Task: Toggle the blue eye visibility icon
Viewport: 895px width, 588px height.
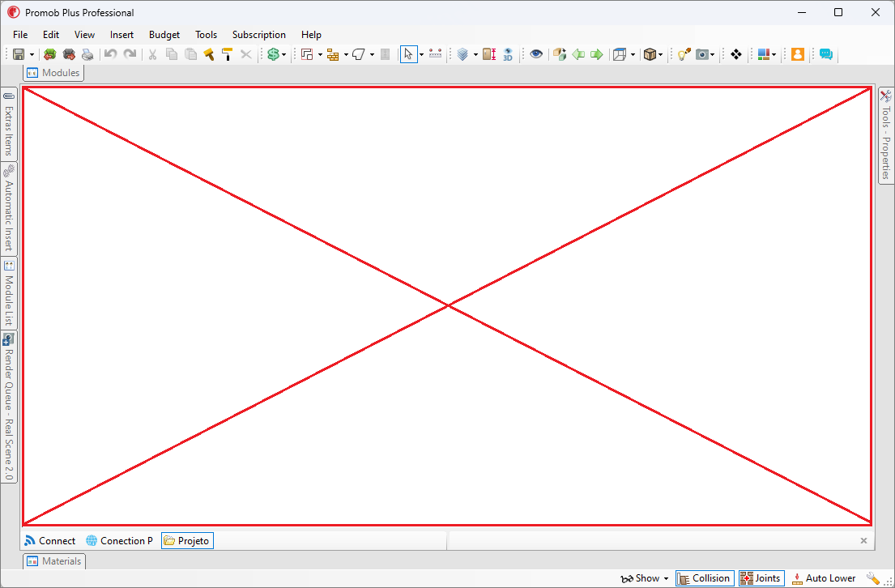Action: pos(536,54)
